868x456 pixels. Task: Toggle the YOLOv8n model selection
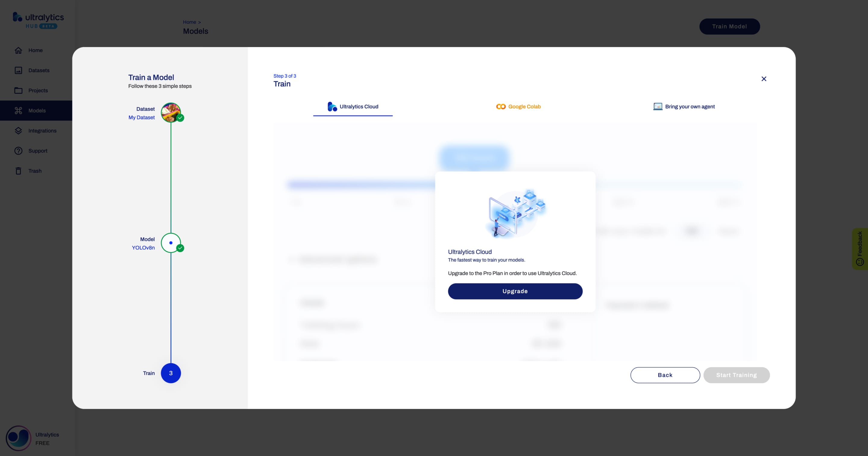click(171, 242)
